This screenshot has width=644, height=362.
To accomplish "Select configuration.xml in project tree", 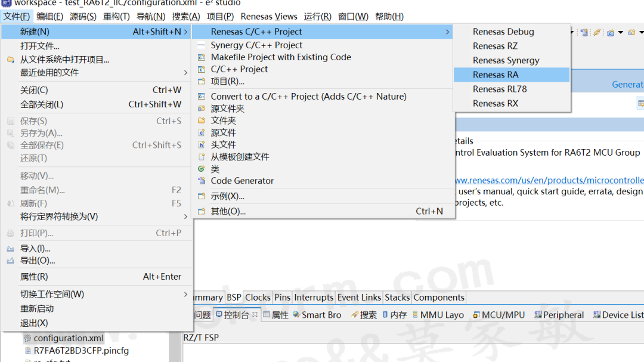I will (68, 338).
